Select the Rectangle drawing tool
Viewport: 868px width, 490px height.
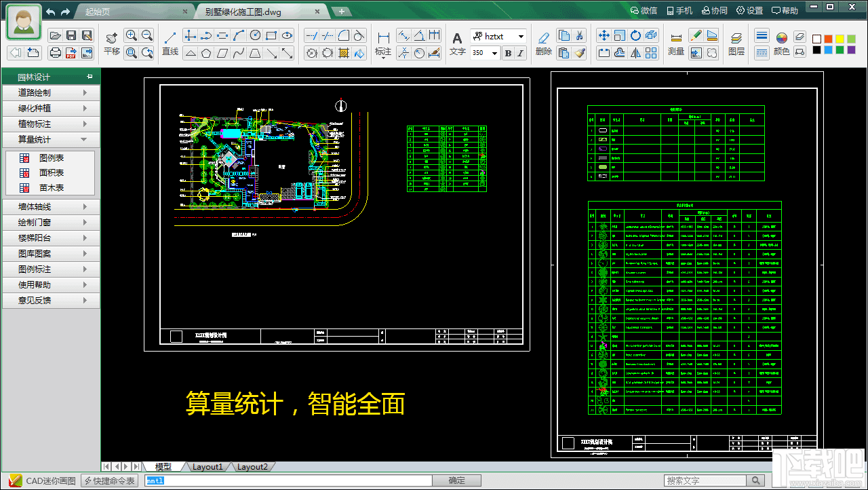[x=271, y=35]
